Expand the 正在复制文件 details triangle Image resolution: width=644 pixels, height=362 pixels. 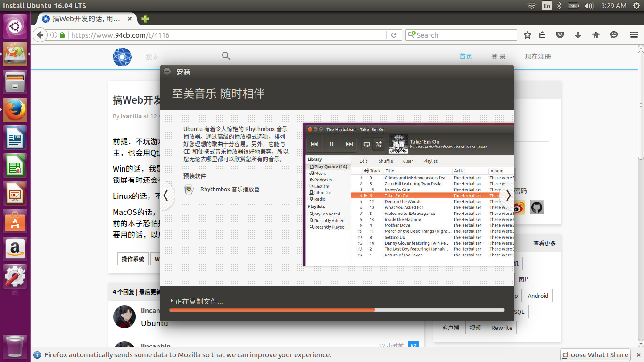172,301
